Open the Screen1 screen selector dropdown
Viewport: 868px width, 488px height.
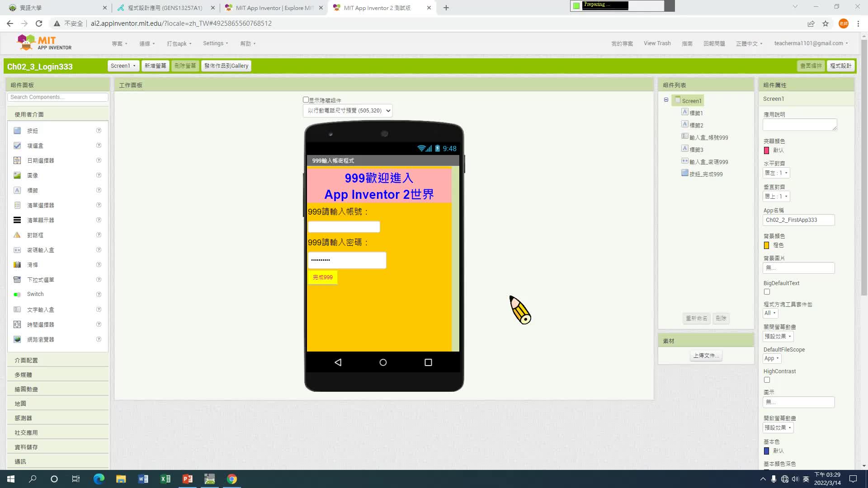tap(123, 66)
